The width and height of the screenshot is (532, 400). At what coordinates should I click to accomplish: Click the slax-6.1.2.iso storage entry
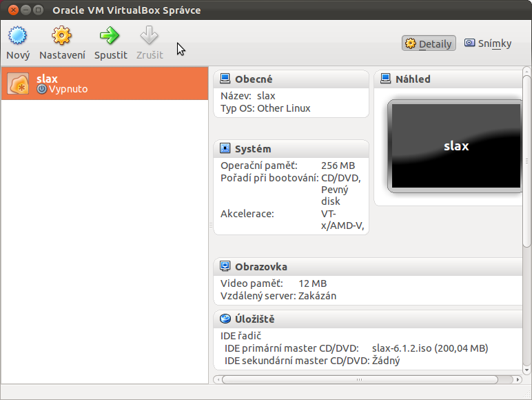click(x=430, y=348)
